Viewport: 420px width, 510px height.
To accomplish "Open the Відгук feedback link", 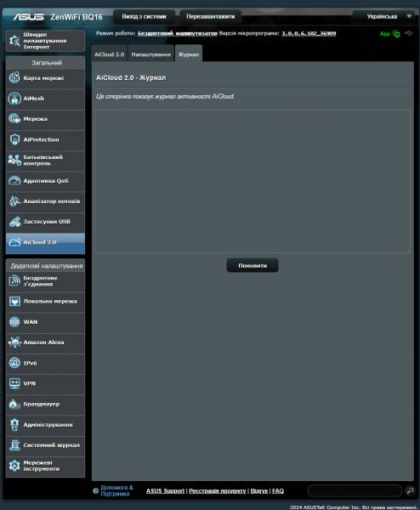I will click(259, 490).
